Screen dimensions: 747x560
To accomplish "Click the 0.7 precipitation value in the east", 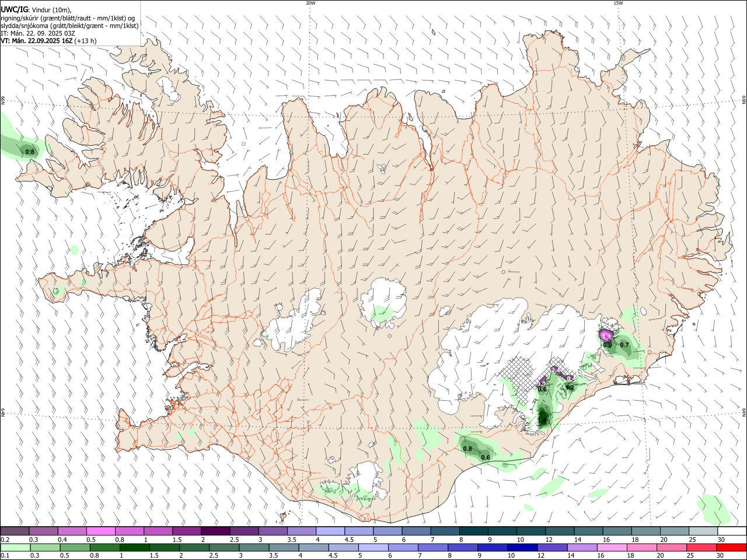I will [624, 345].
